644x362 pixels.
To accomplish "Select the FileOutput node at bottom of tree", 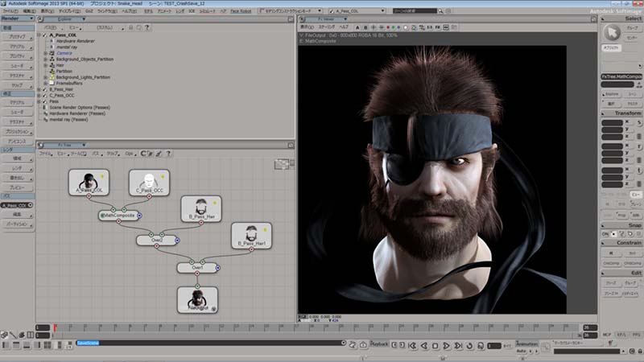I will 197,299.
